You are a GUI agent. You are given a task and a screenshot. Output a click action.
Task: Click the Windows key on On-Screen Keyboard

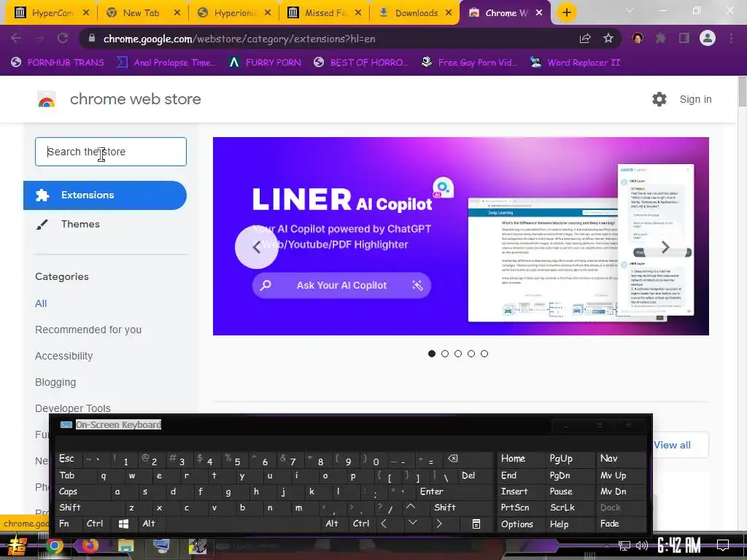pos(123,524)
